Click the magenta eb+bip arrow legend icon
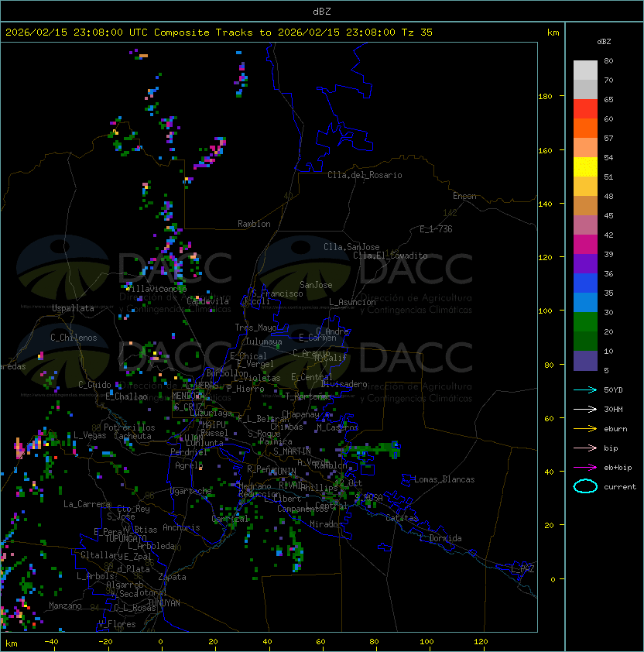The width and height of the screenshot is (644, 652). coord(585,468)
